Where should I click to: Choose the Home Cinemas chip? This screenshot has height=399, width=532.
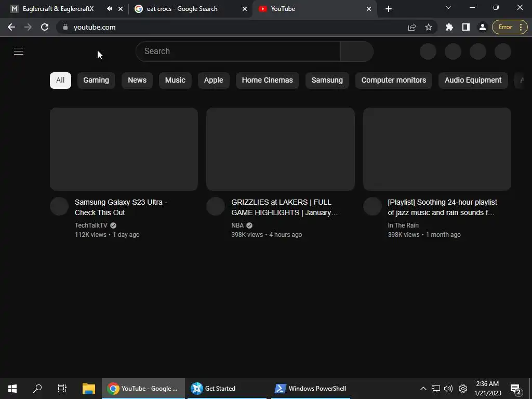268,81
